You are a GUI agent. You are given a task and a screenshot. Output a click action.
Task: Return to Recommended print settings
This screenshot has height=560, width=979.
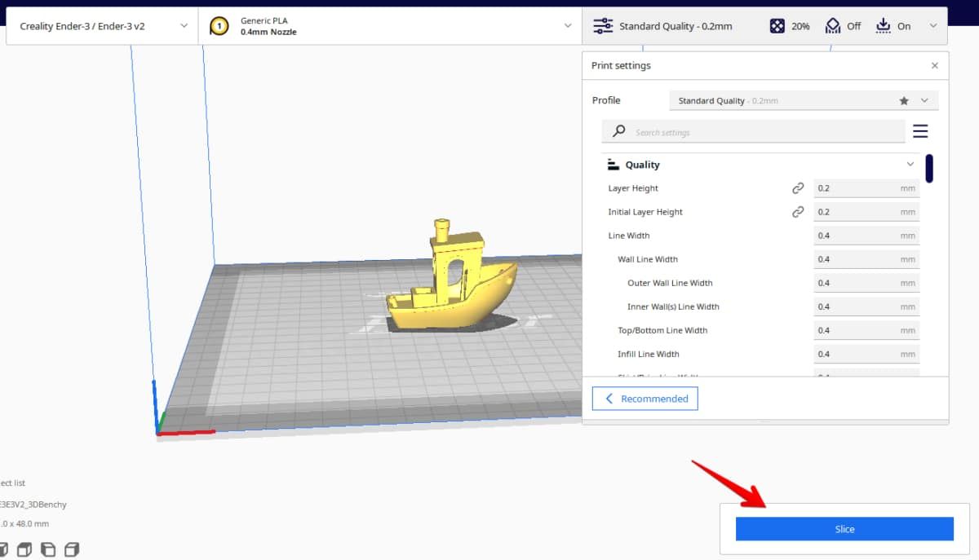click(x=645, y=398)
